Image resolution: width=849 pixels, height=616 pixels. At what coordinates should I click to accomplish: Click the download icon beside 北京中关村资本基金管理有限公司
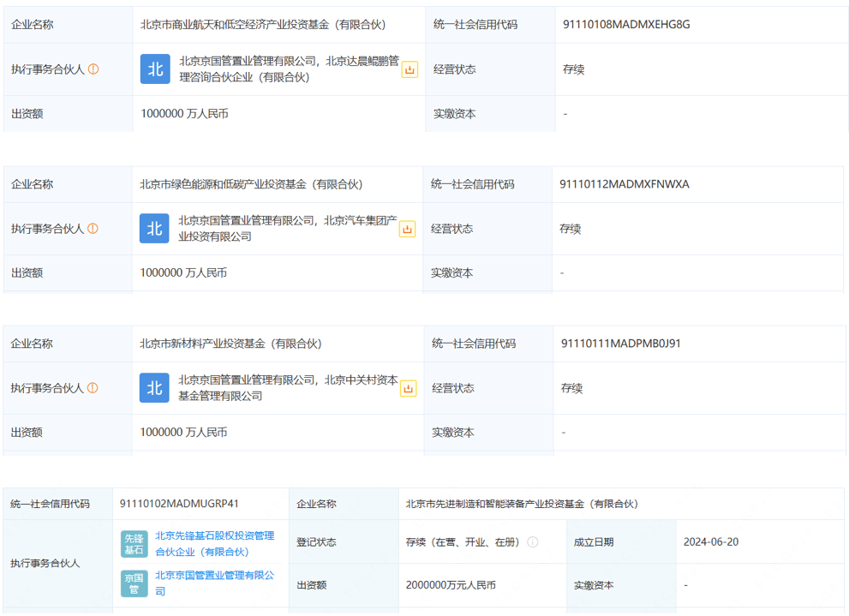point(410,387)
